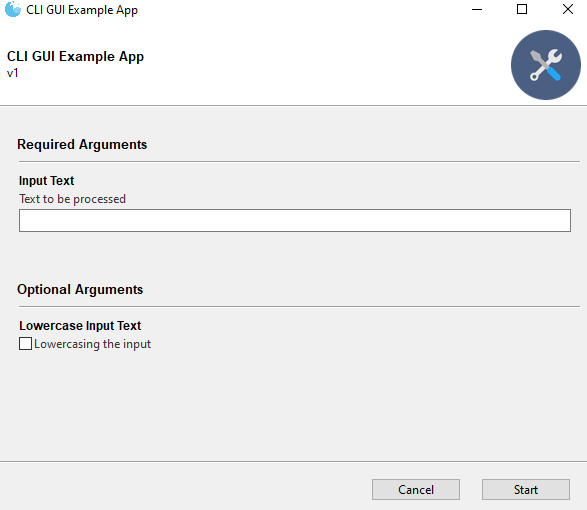Viewport: 587px width, 510px height.
Task: Click the Lowercase Input Text option title
Action: [80, 326]
